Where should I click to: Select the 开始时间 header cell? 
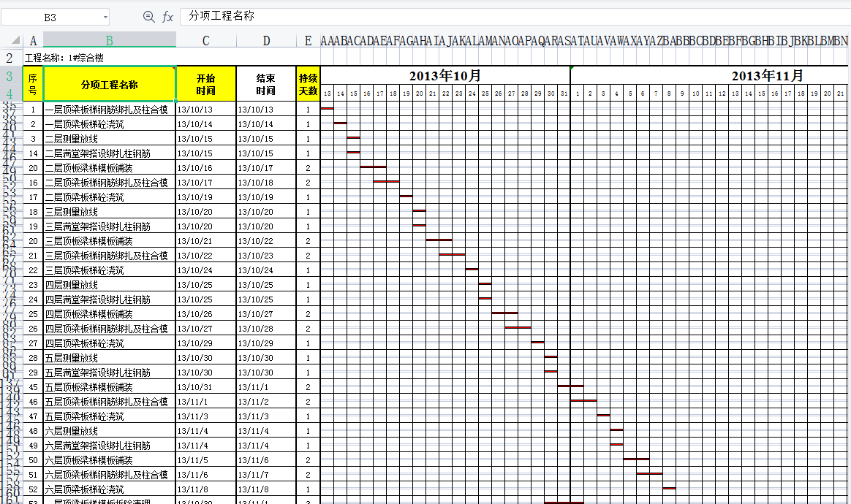pos(205,84)
